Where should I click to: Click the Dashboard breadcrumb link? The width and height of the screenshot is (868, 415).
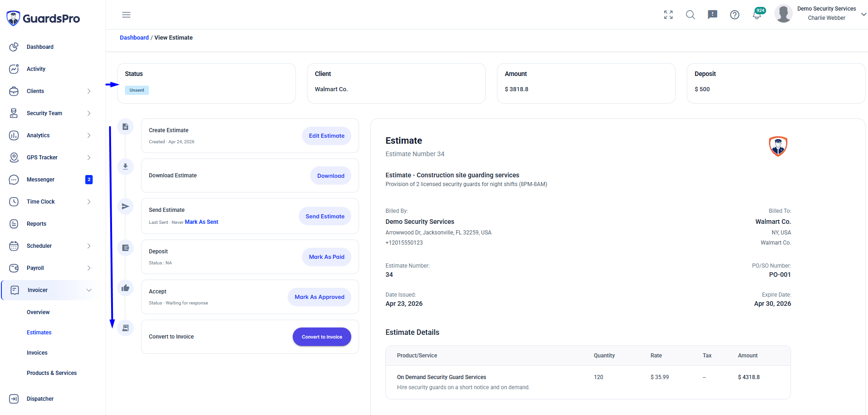click(134, 38)
